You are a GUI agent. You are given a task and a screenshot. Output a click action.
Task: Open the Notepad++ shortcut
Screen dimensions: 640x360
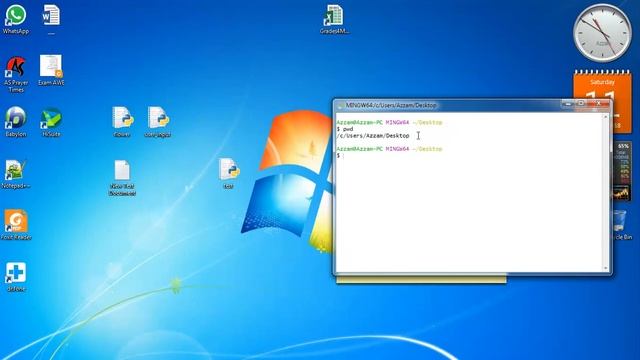pos(16,174)
